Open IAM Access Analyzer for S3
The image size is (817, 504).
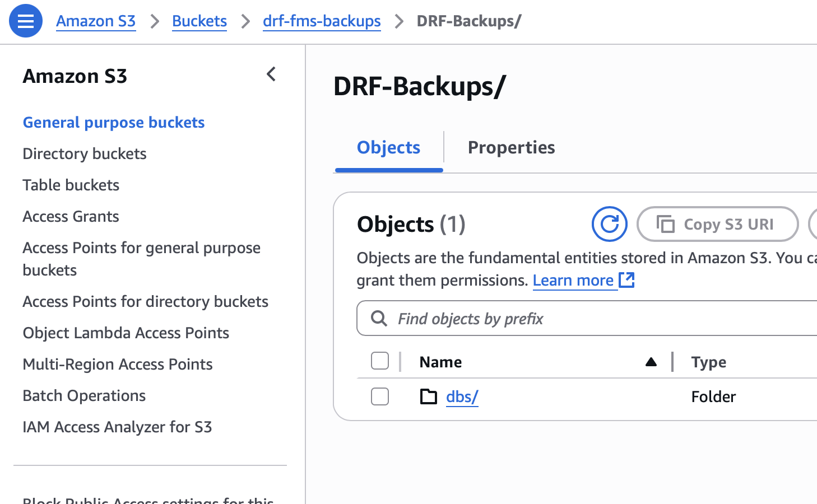click(x=118, y=427)
